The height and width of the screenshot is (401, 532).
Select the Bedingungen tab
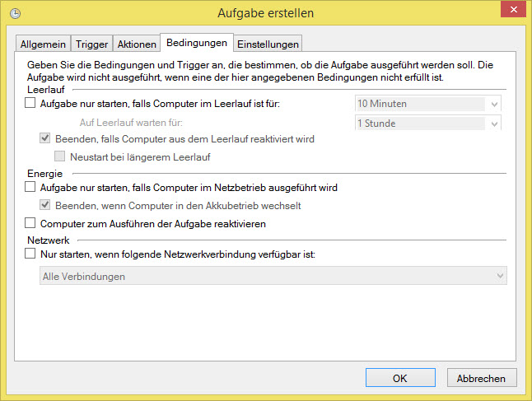(196, 42)
